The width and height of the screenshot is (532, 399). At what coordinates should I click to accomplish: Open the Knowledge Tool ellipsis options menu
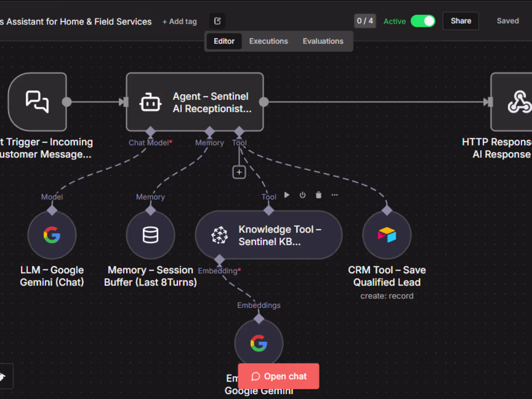pos(334,195)
